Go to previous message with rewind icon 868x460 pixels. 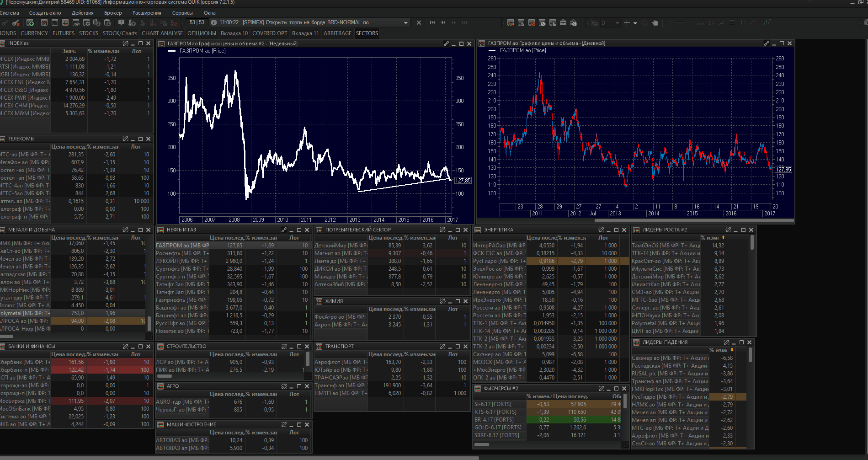coord(443,22)
